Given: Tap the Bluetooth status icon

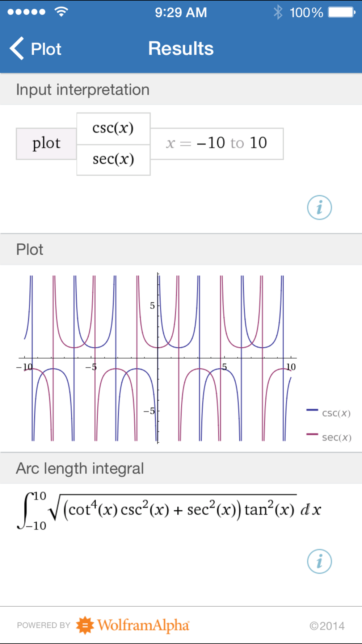Looking at the screenshot, I should (278, 12).
